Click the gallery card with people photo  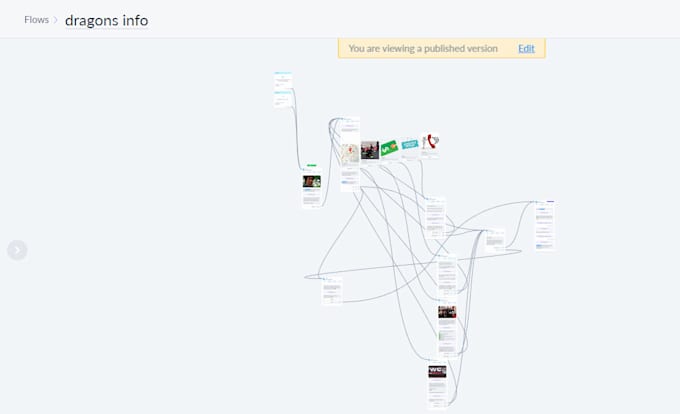tap(370, 150)
